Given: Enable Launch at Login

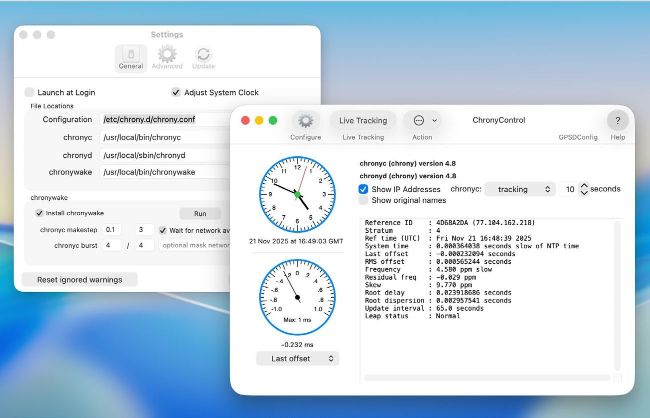Looking at the screenshot, I should [30, 92].
